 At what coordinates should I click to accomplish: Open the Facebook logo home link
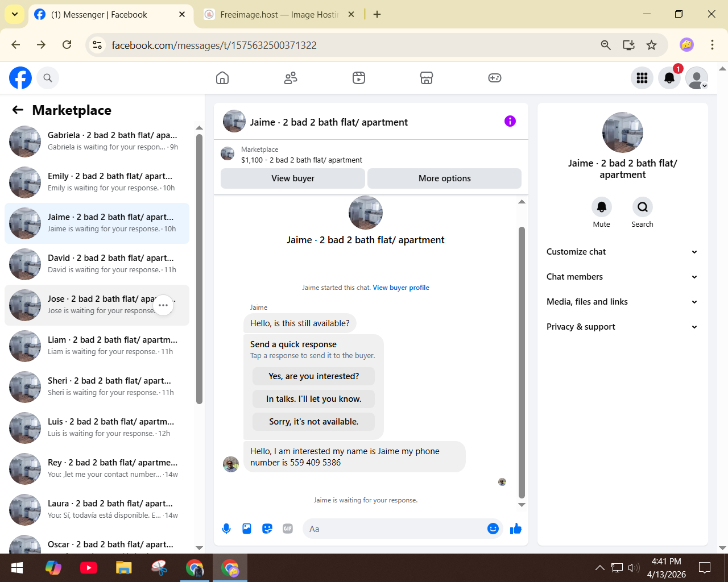(x=20, y=78)
